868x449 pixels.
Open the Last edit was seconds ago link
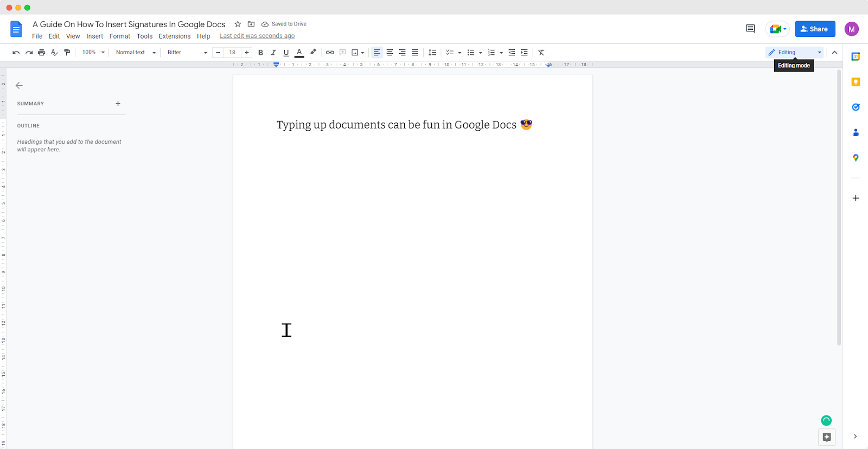click(x=257, y=36)
